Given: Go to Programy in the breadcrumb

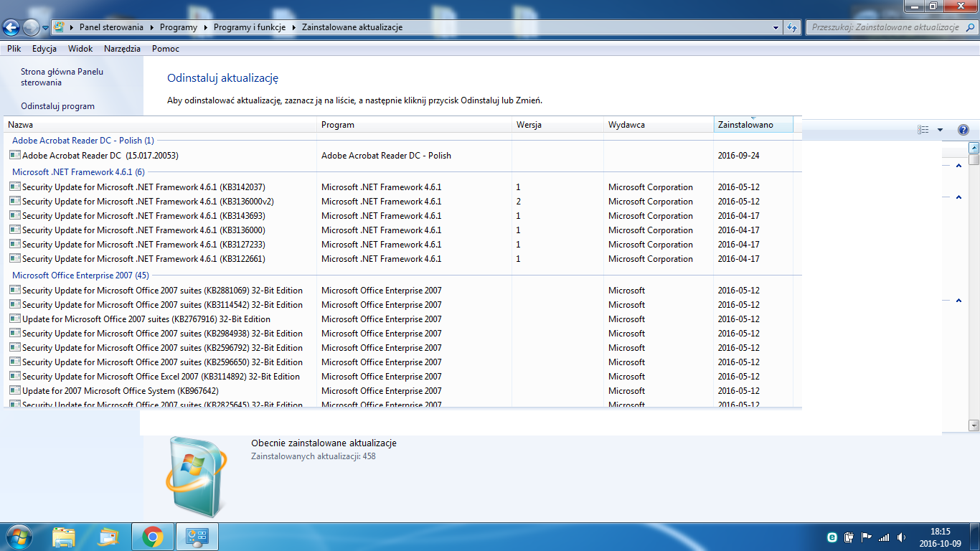Looking at the screenshot, I should click(179, 27).
